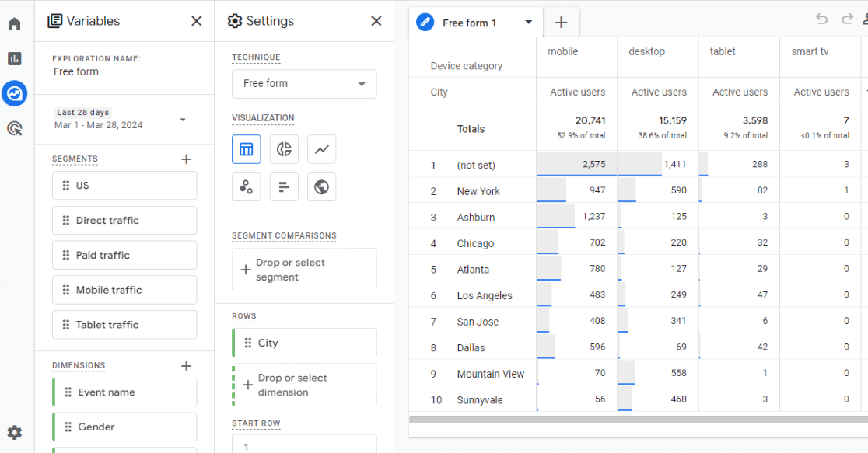Open the Advertising icon in left sidebar
Viewport: 868px width, 453px height.
(15, 129)
